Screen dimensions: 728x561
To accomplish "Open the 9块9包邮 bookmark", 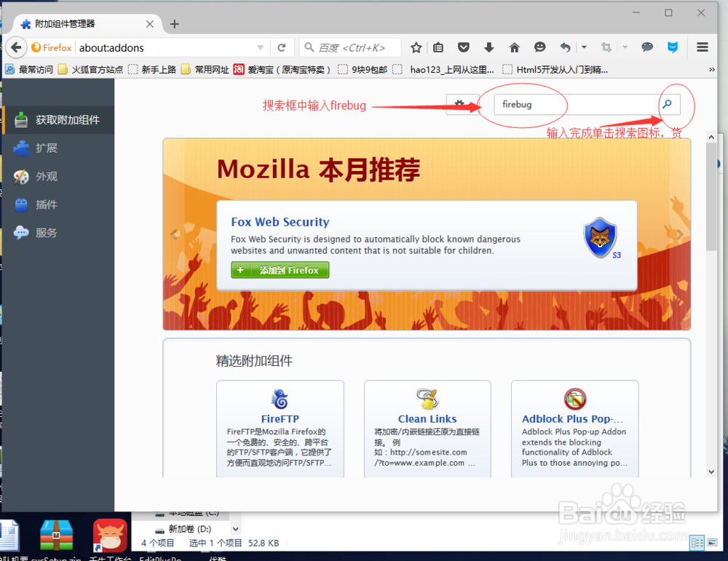I will coord(363,70).
